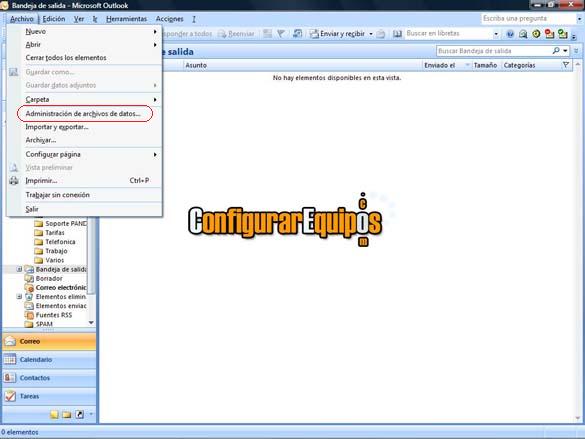This screenshot has height=439, width=585.
Task: Click the Folder List icon in navigation bar
Action: [x=67, y=414]
